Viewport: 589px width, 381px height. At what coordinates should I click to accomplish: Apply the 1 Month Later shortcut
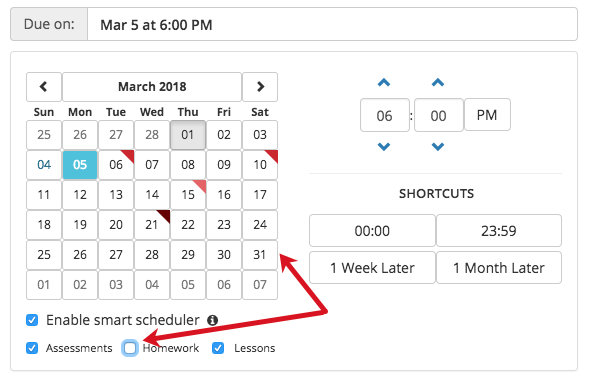click(x=499, y=268)
